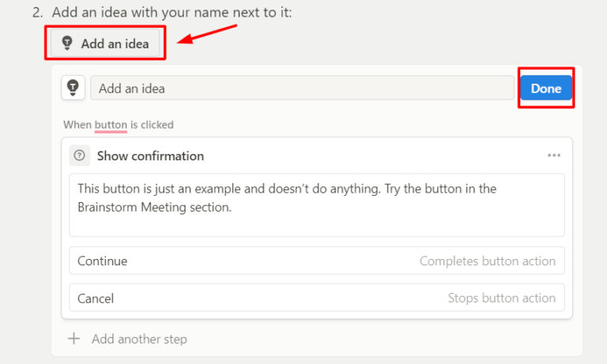This screenshot has height=364, width=607.
Task: Click the list number 2 before the instruction
Action: [36, 13]
